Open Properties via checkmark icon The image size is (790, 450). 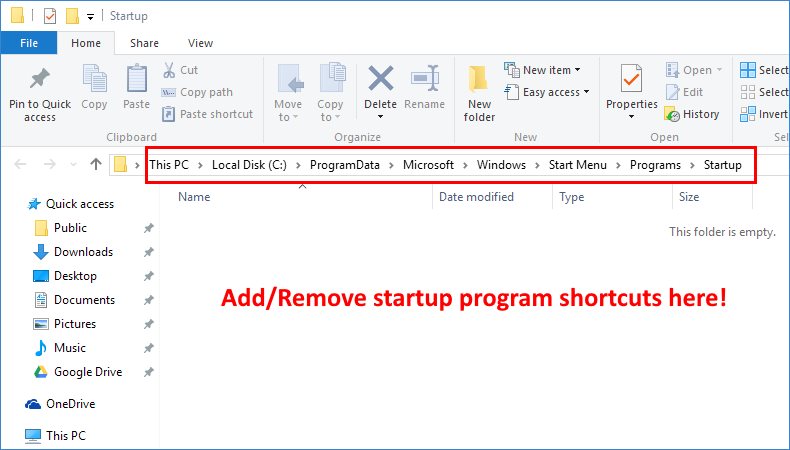click(631, 78)
